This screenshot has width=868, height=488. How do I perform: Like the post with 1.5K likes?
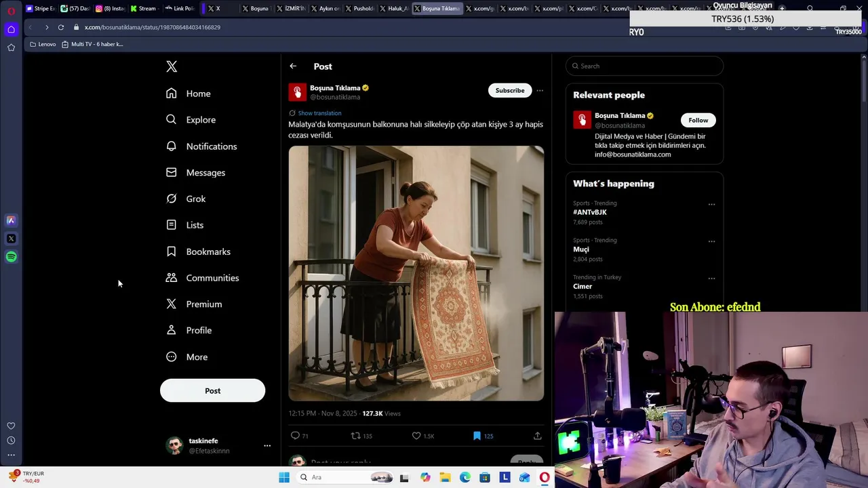tap(416, 436)
